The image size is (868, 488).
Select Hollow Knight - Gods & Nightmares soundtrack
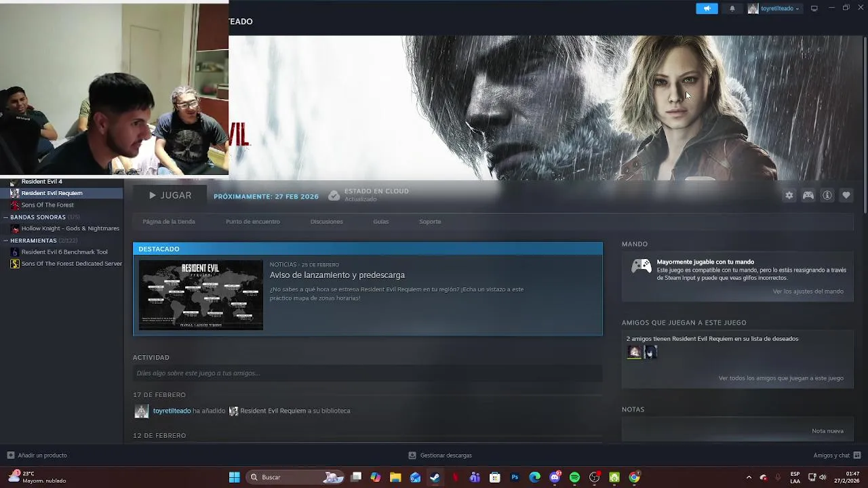pos(71,228)
